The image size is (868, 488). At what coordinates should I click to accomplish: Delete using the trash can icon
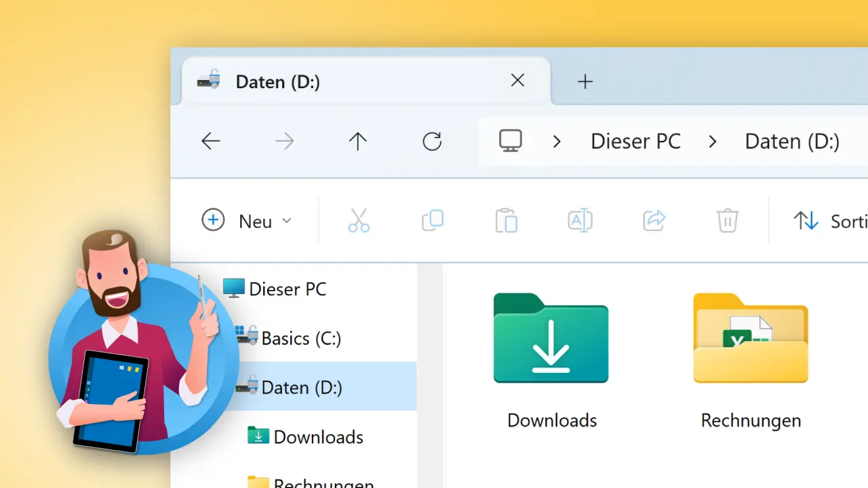click(727, 220)
